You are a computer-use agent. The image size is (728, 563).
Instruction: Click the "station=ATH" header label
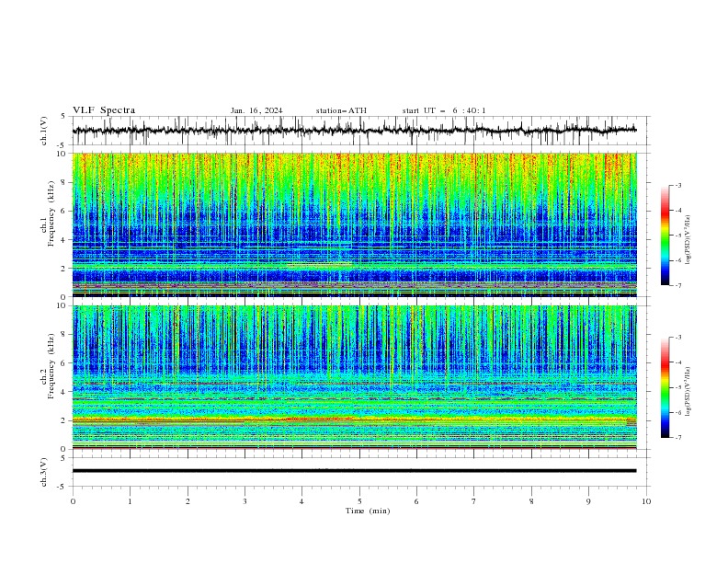[341, 110]
